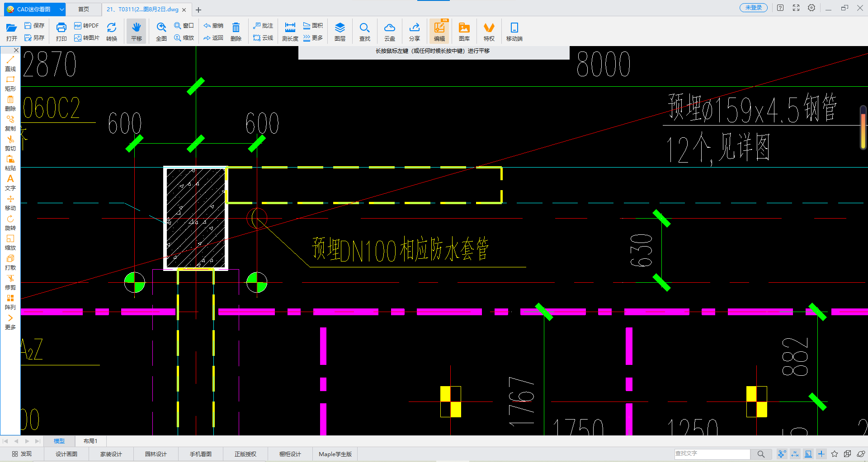Select the 矩形 rectangle tool
This screenshot has height=462, width=868.
click(x=10, y=84)
